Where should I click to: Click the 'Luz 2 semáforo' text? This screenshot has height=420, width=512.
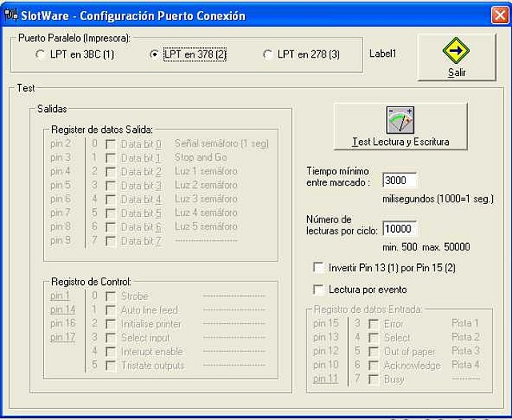pos(206,185)
